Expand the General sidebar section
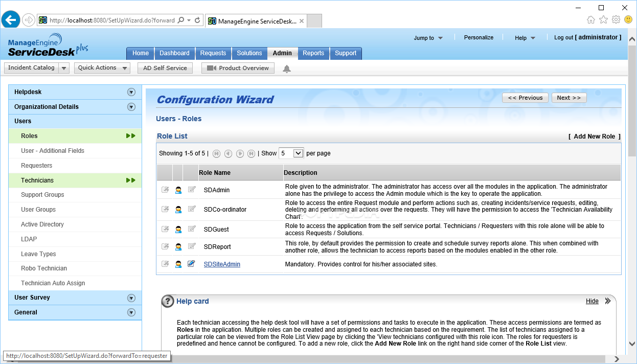This screenshot has height=364, width=637. [131, 312]
